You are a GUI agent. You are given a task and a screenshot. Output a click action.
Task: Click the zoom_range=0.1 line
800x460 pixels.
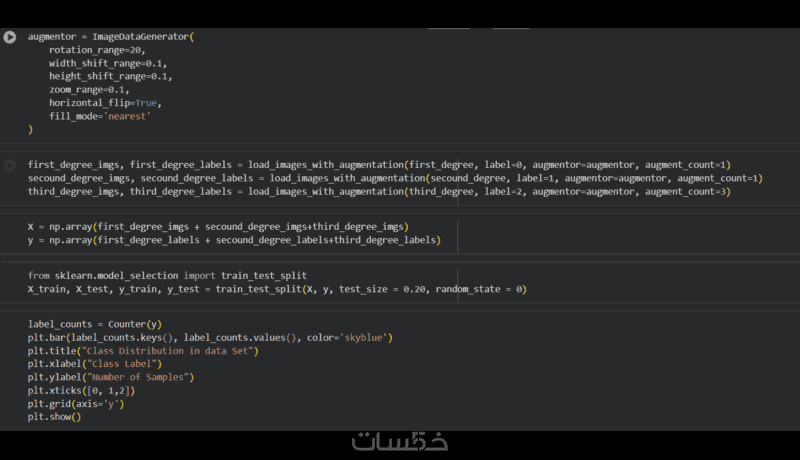click(x=89, y=89)
